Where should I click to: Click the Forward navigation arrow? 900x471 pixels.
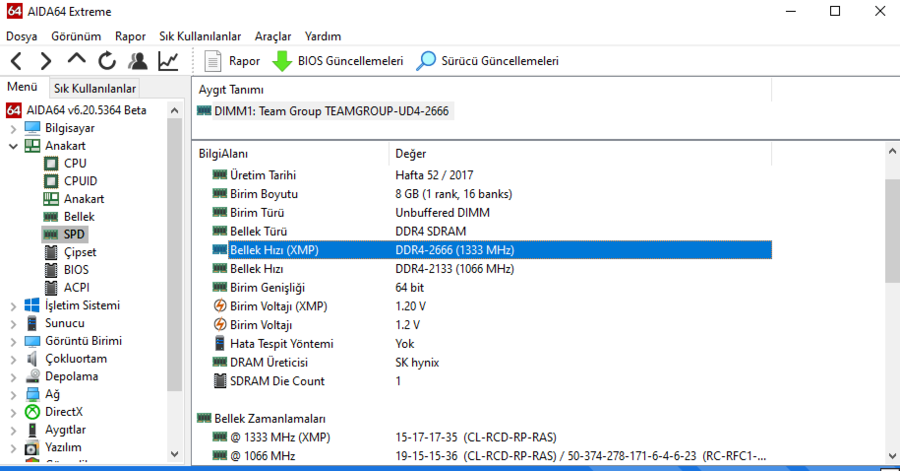(46, 61)
